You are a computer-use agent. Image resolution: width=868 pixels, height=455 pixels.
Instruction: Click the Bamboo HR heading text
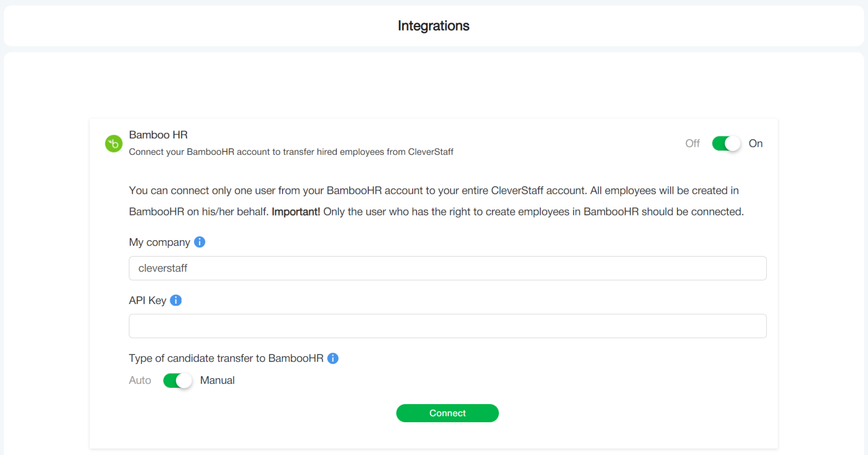click(x=158, y=135)
